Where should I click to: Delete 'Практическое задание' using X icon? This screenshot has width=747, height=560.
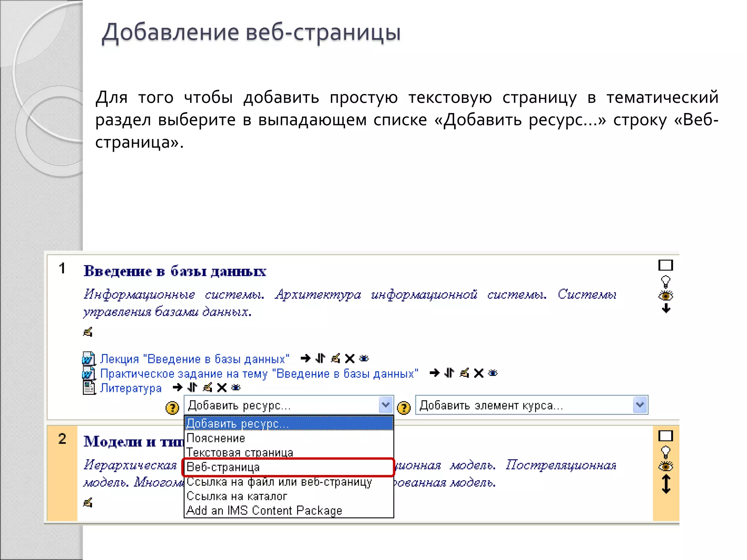479,373
